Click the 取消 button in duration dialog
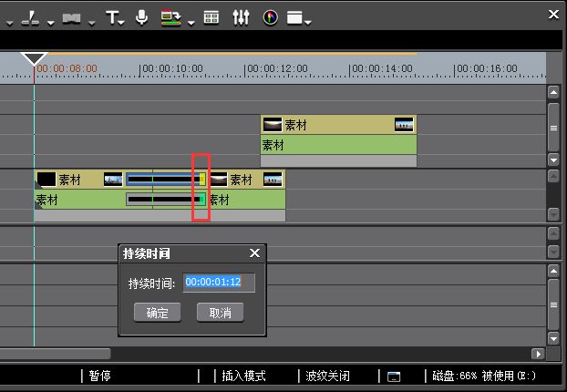 click(220, 313)
